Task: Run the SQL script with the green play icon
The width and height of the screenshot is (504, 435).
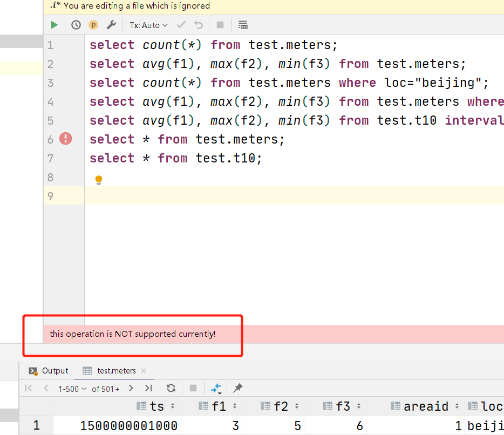Action: [x=53, y=25]
